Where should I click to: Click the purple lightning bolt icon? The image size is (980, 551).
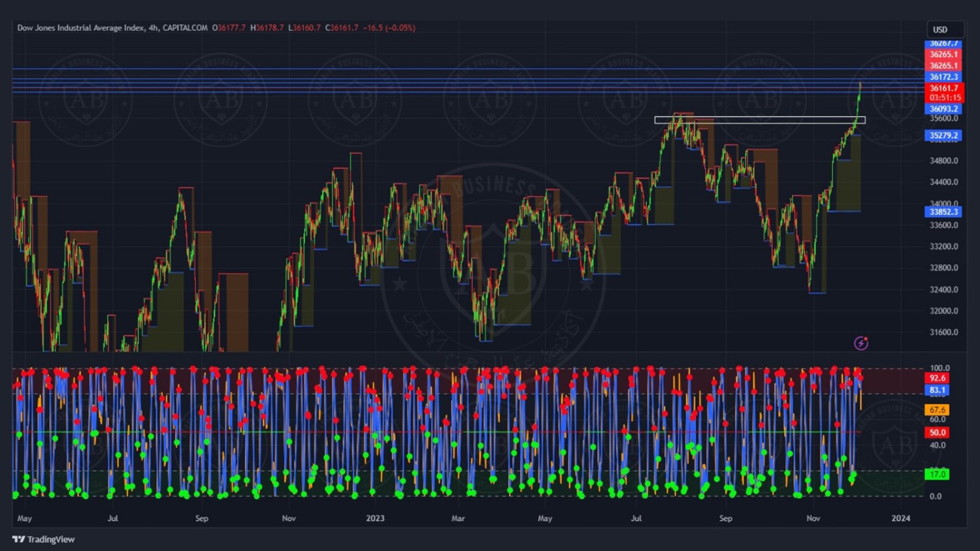pos(861,343)
